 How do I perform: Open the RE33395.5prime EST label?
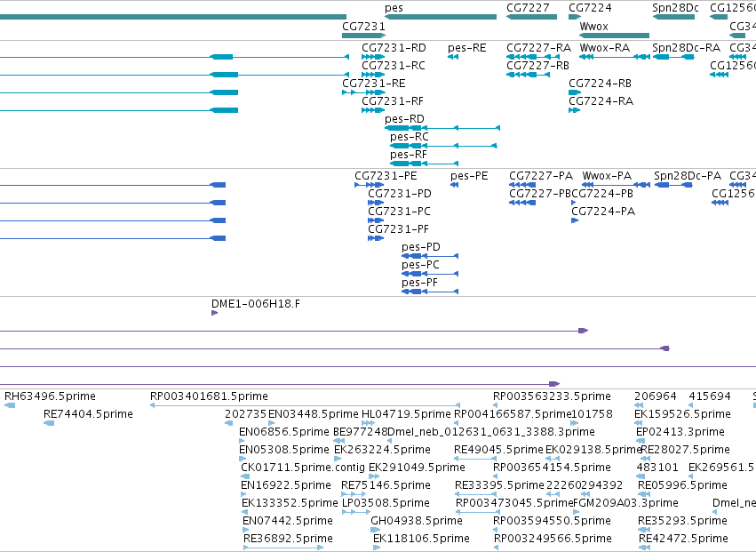pos(499,486)
